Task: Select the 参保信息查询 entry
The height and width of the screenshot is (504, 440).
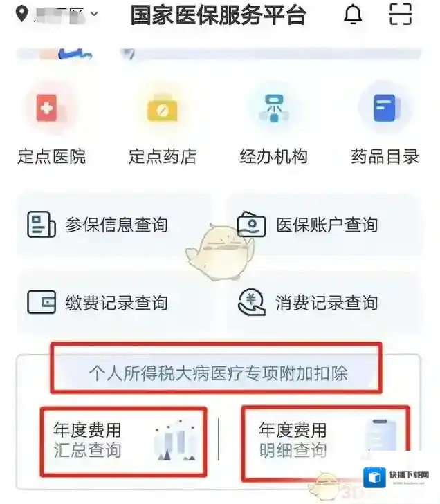Action: coord(114,225)
